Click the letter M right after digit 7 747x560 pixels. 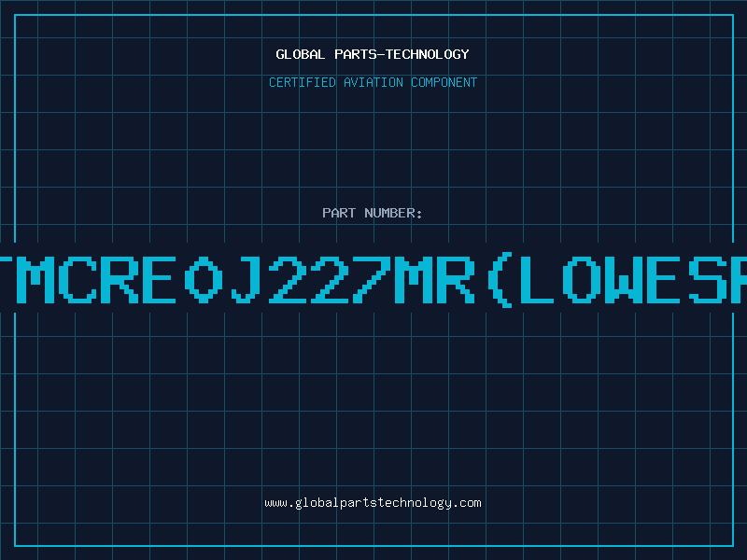414,279
